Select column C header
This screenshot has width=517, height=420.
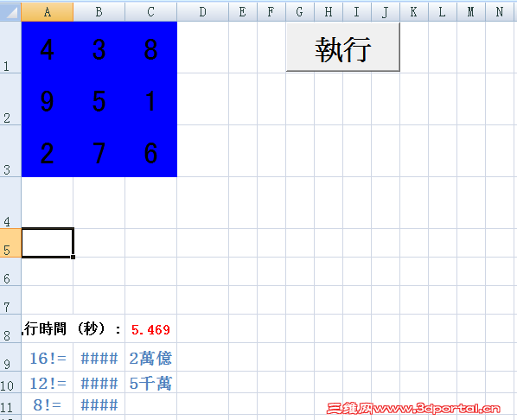pyautogui.click(x=151, y=12)
